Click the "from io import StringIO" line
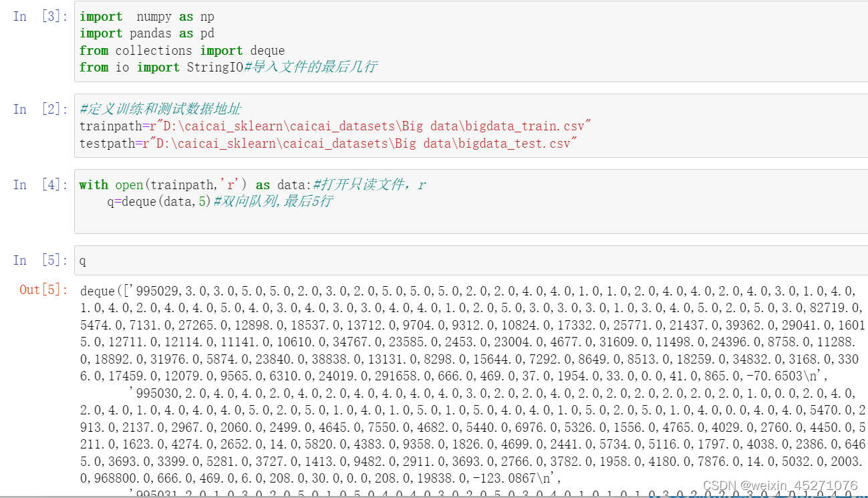 pos(228,67)
